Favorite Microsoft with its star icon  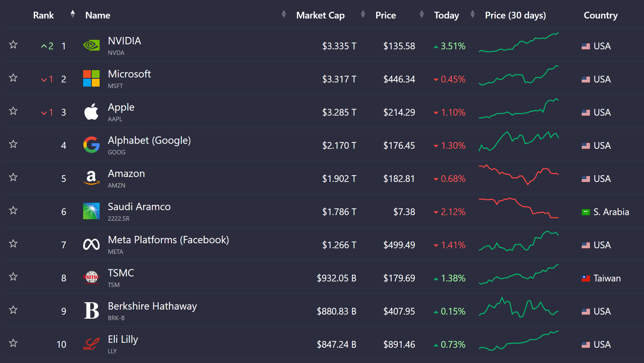click(13, 78)
